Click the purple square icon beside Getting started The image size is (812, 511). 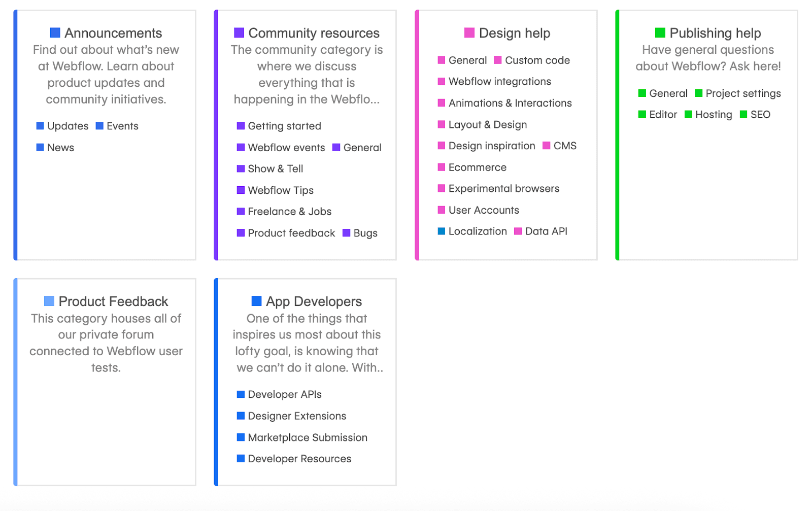pos(241,126)
